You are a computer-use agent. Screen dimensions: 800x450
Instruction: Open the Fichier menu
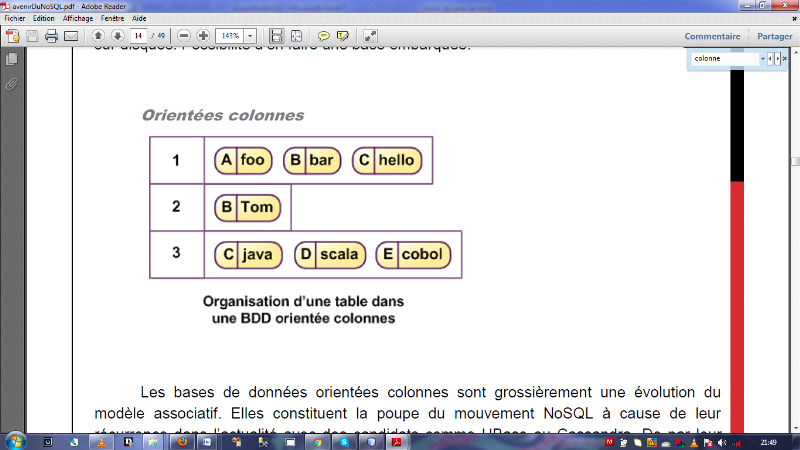15,18
